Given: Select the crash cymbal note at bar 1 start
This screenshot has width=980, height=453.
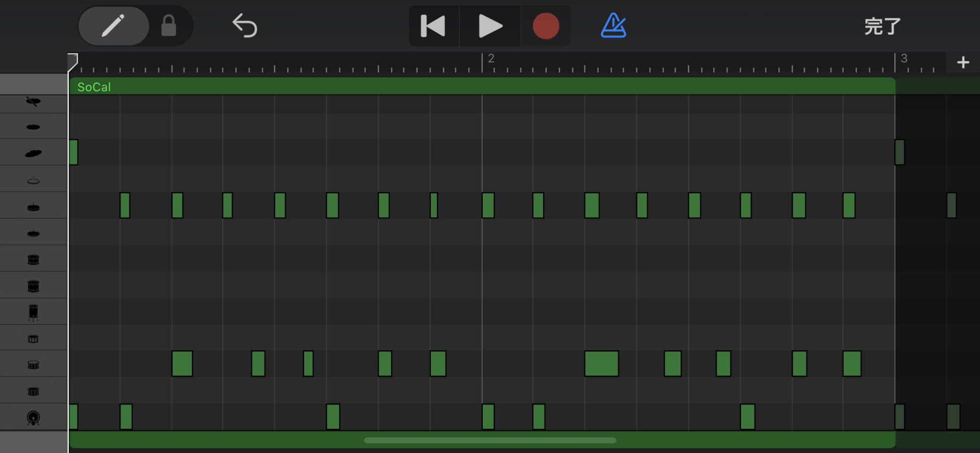Looking at the screenshot, I should click(x=73, y=152).
